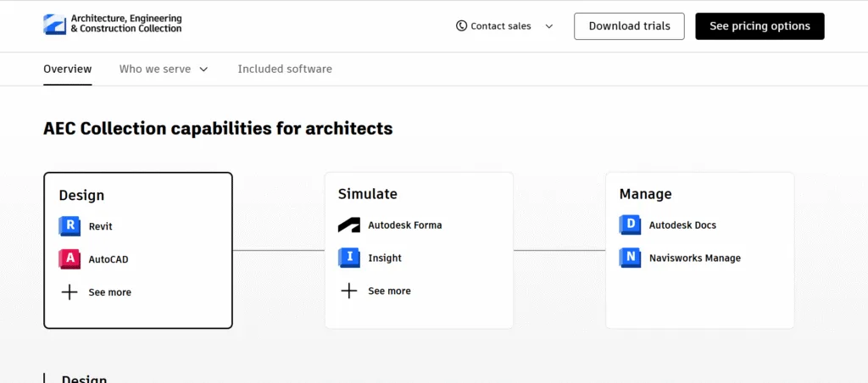Select the Manage card heading

[645, 194]
